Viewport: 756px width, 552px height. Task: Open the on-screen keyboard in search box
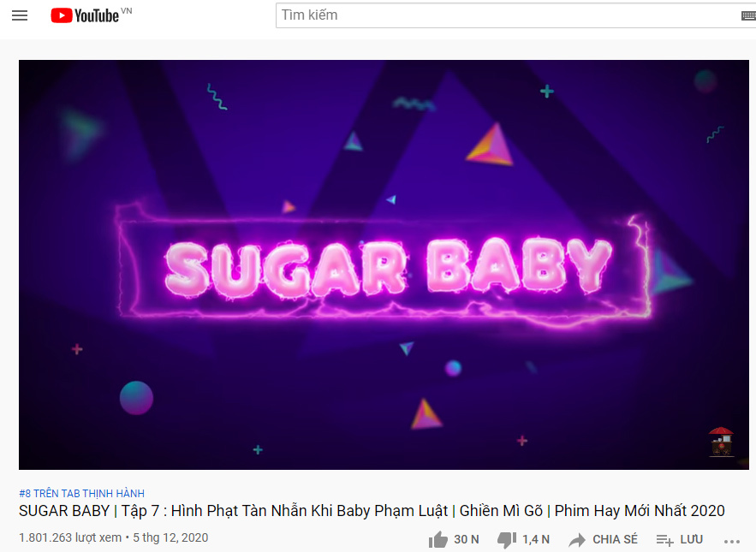click(x=748, y=16)
